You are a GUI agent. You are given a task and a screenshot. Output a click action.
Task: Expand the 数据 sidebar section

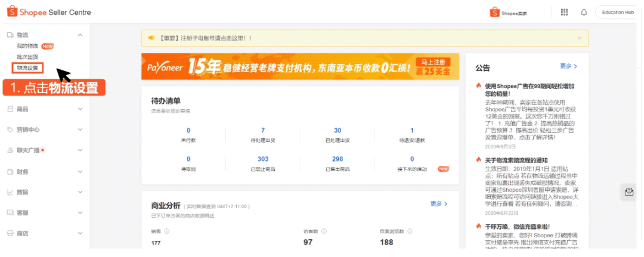[x=80, y=192]
